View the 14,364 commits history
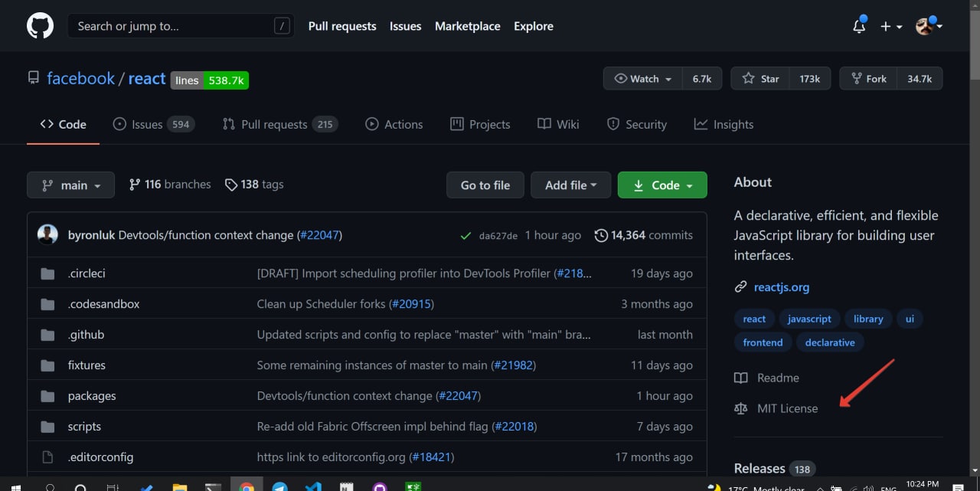Image resolution: width=980 pixels, height=491 pixels. click(644, 235)
